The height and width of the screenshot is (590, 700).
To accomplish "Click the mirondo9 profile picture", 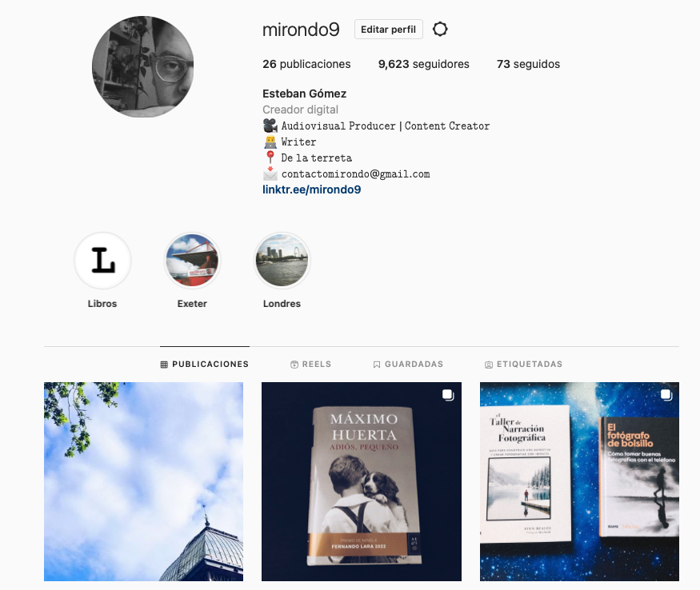I will pyautogui.click(x=143, y=67).
